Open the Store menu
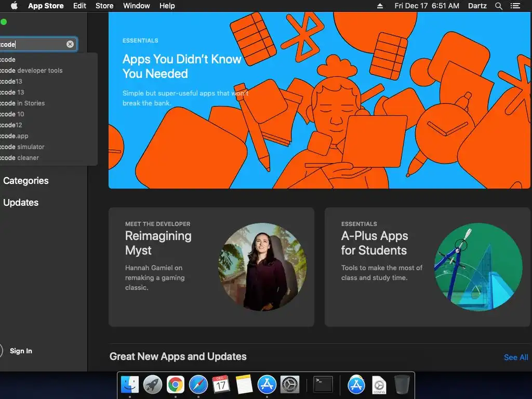Image resolution: width=532 pixels, height=399 pixels. point(104,6)
